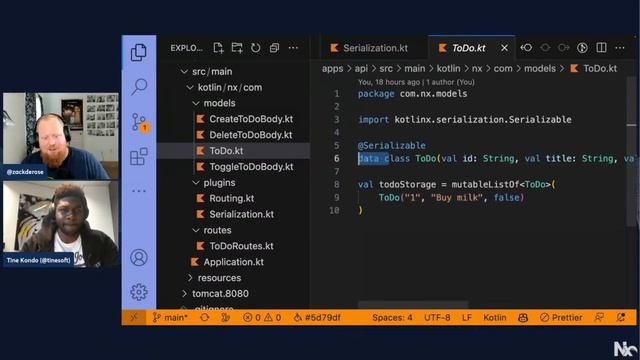The height and width of the screenshot is (360, 640).
Task: Open the Extensions view icon
Action: pyautogui.click(x=139, y=156)
